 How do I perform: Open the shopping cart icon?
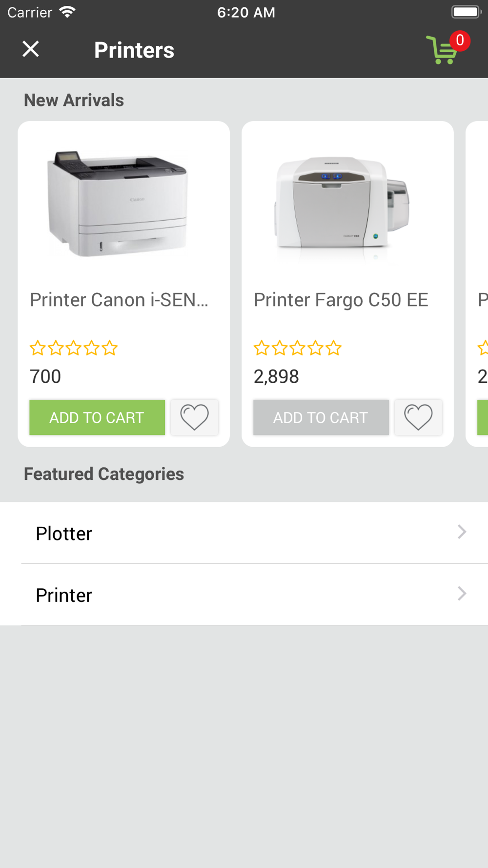(442, 51)
